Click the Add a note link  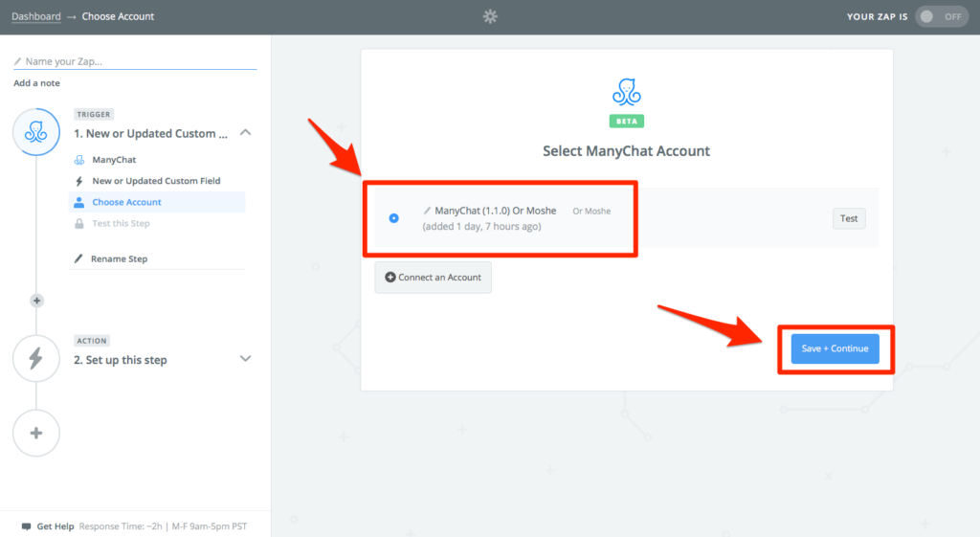(x=37, y=83)
